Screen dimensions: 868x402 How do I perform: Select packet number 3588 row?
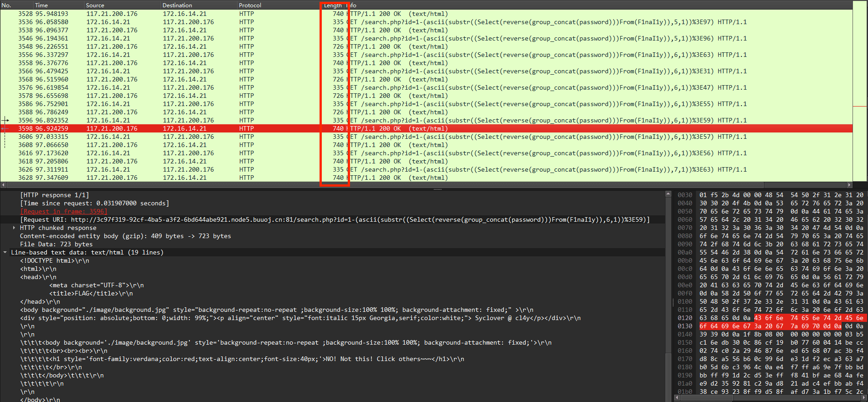pos(426,112)
